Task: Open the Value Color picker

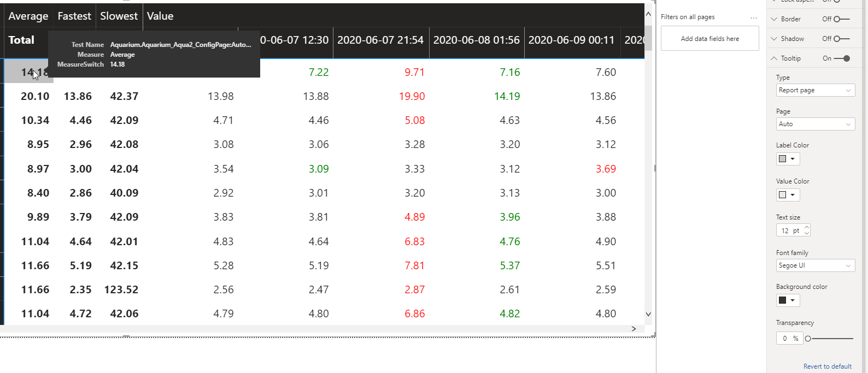Action: [x=788, y=195]
